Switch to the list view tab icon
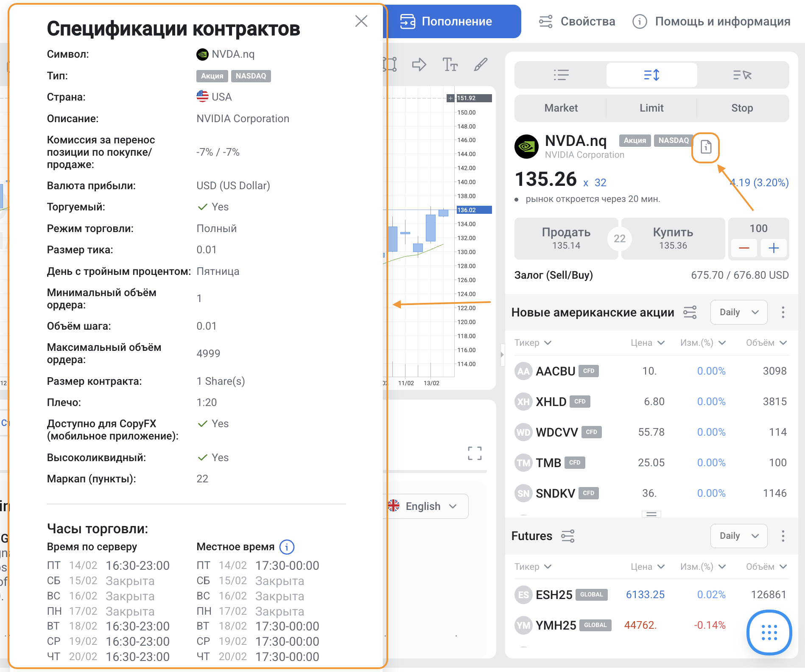The image size is (805, 672). pyautogui.click(x=561, y=75)
